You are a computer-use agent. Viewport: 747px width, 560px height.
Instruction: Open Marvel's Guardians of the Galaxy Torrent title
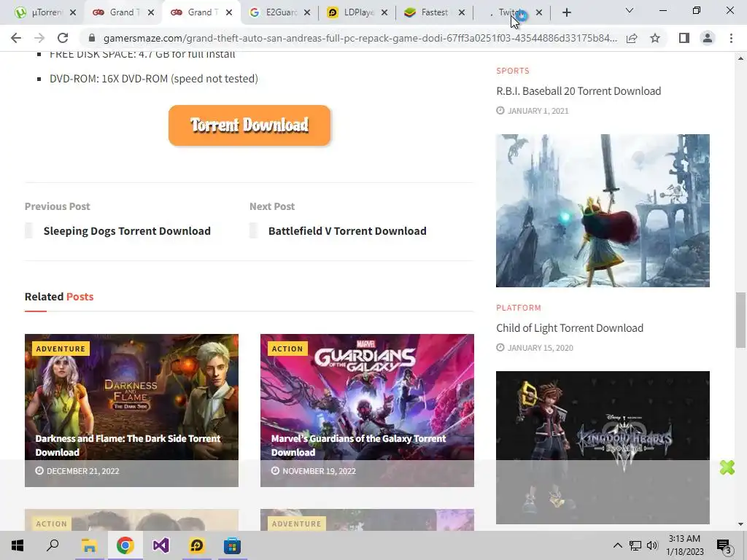358,446
